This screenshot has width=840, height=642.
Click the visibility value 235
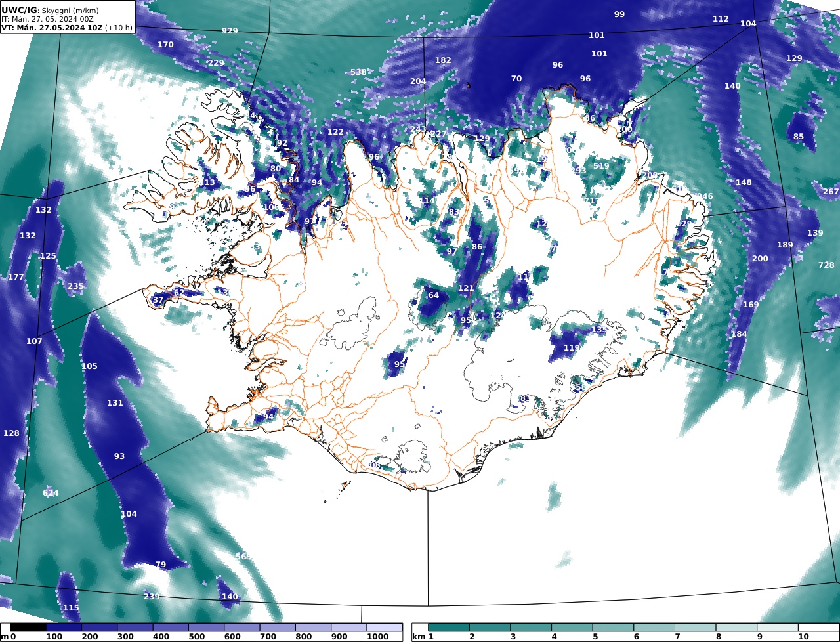(75, 286)
